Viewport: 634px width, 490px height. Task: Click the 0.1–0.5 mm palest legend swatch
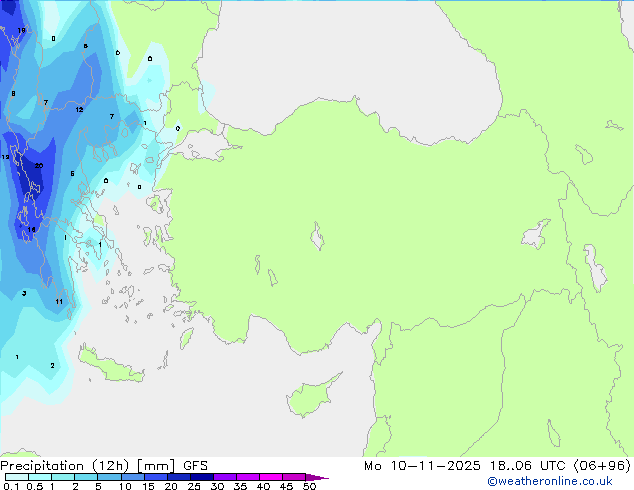pyautogui.click(x=17, y=477)
